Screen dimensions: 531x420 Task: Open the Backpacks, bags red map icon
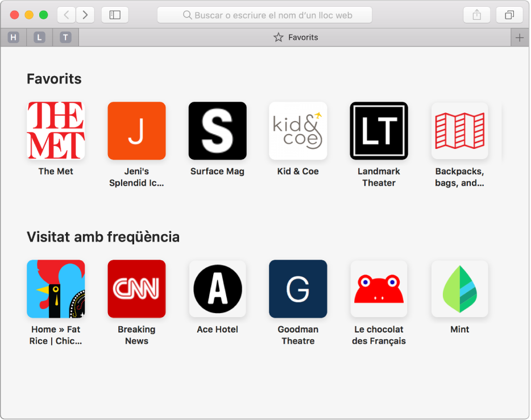(459, 131)
